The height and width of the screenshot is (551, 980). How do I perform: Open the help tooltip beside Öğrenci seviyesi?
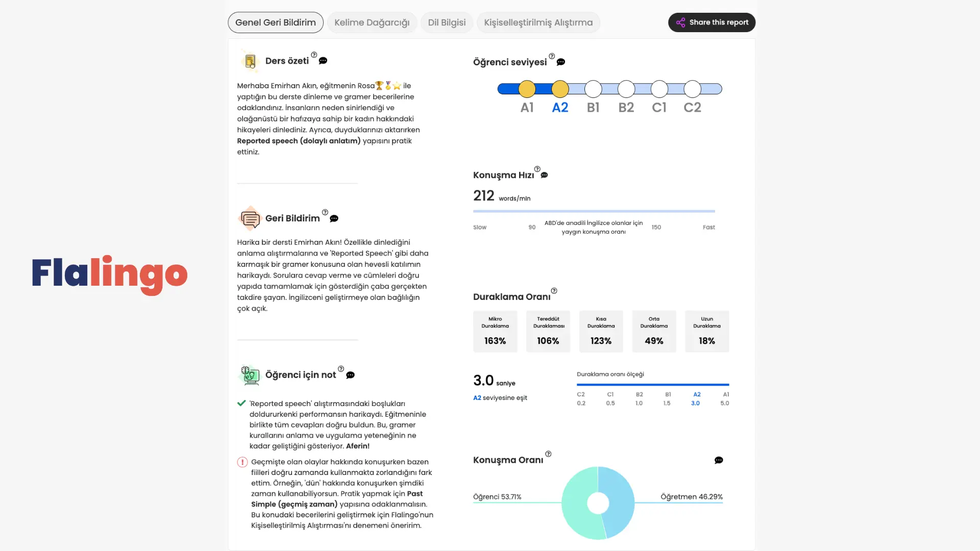(x=552, y=56)
